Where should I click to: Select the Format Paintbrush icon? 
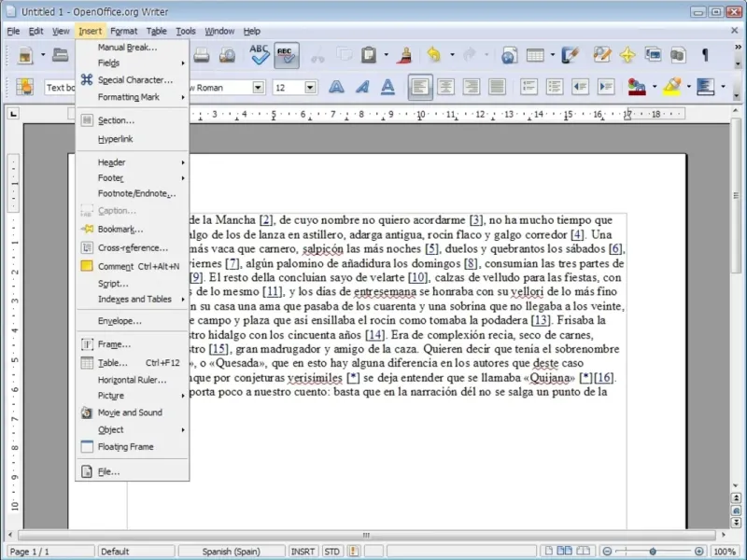coord(406,55)
